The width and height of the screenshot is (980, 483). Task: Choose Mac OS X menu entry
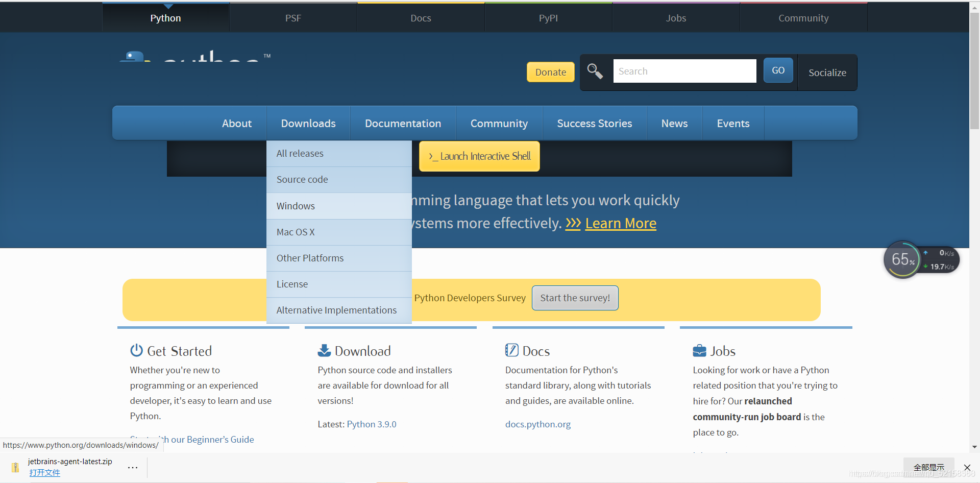pos(339,232)
